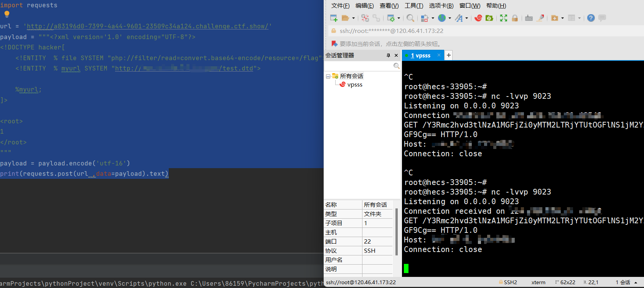This screenshot has height=288, width=644.
Task: Switch to the 1 vpsss tab
Action: [x=421, y=56]
